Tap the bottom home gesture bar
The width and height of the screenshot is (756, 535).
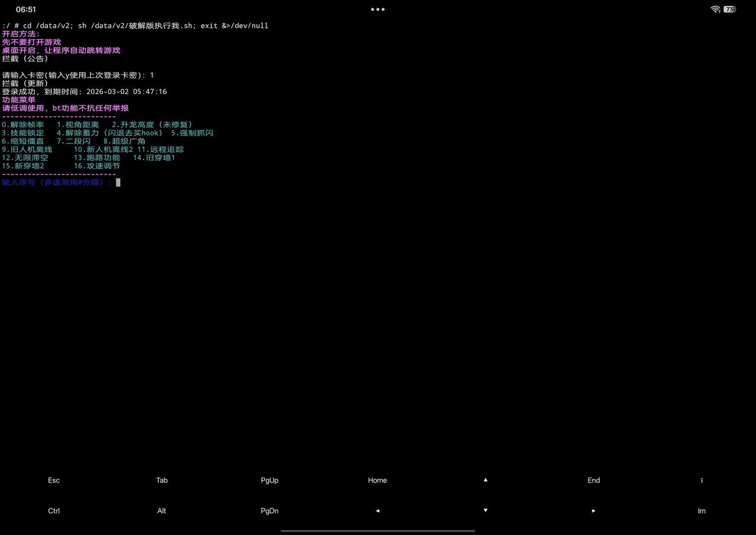coord(378,531)
